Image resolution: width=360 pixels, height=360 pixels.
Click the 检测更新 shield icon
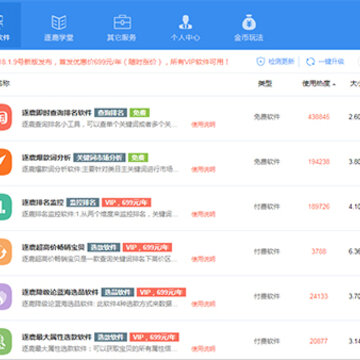coord(260,61)
